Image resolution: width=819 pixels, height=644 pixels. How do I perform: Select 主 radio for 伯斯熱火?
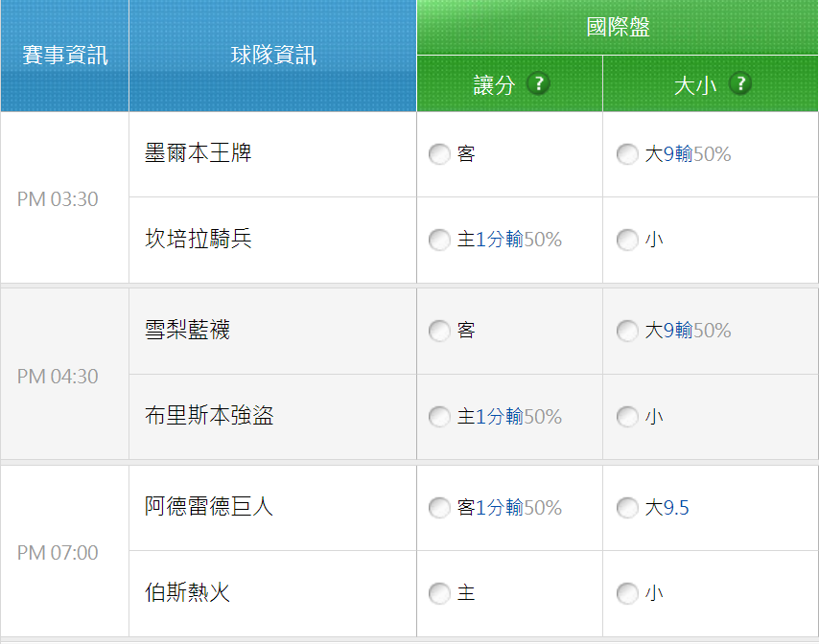click(x=439, y=593)
